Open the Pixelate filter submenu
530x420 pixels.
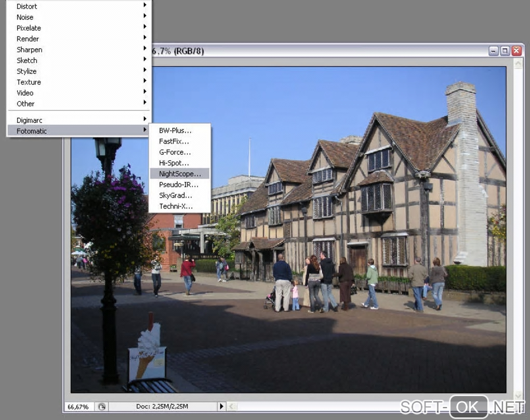(79, 28)
